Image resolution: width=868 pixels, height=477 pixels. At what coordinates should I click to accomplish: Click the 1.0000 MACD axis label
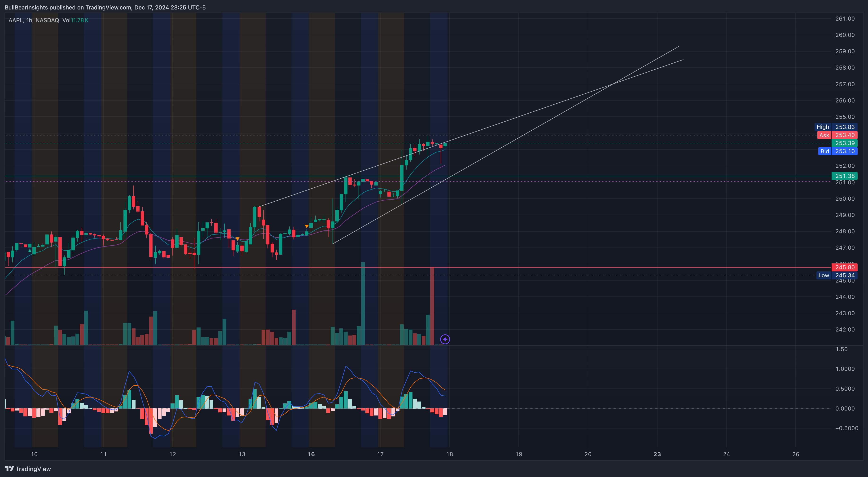pyautogui.click(x=845, y=369)
